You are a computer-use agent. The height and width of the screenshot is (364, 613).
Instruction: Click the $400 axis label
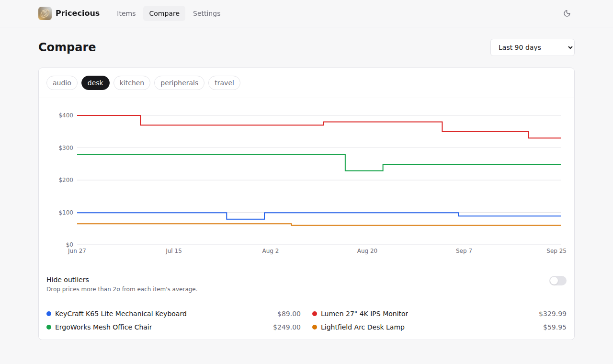[66, 115]
